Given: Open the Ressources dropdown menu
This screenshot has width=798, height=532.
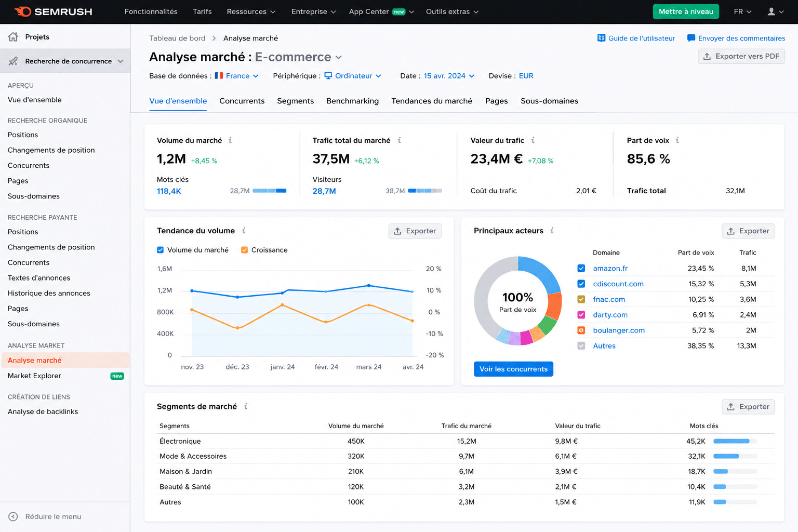Looking at the screenshot, I should 251,11.
